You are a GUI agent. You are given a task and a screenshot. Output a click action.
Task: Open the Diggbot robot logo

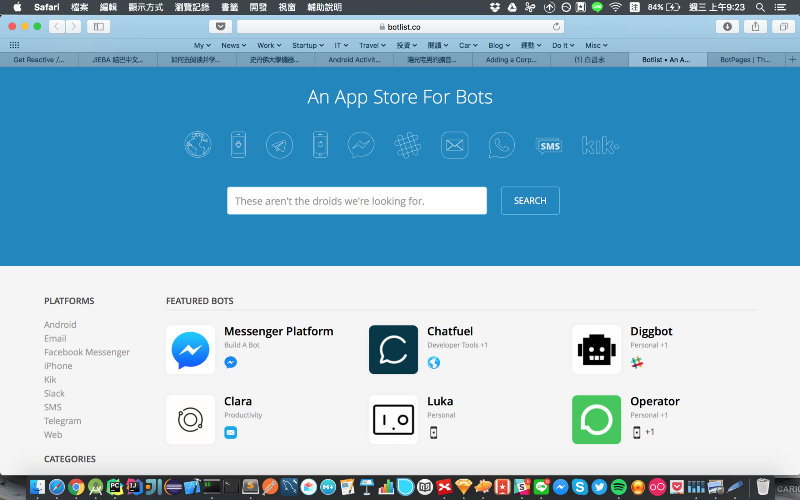(x=596, y=349)
